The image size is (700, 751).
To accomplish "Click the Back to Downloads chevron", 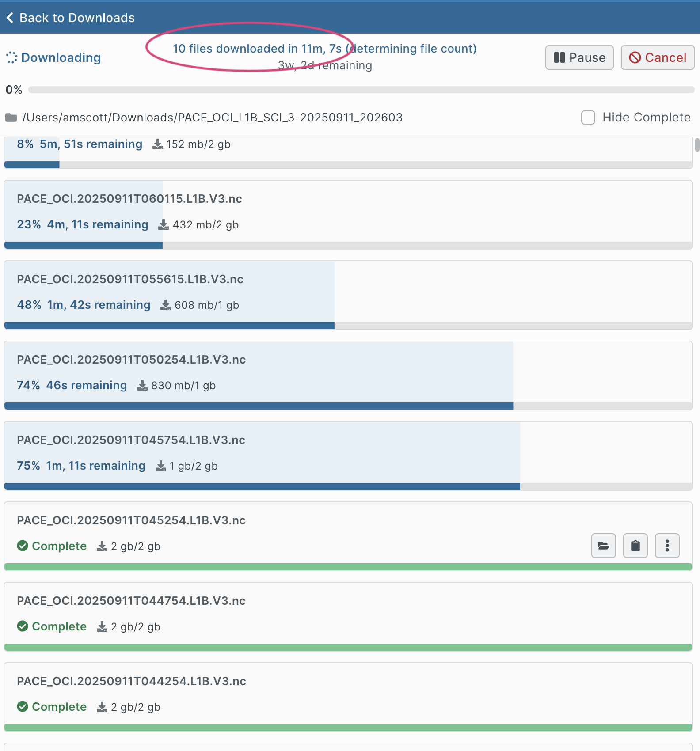I will 10,18.
